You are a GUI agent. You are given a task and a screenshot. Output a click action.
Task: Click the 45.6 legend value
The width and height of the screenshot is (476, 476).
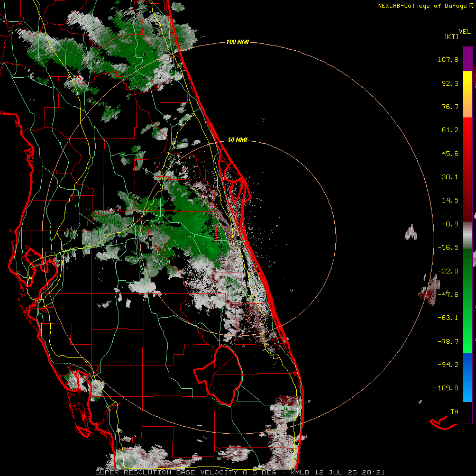point(450,153)
